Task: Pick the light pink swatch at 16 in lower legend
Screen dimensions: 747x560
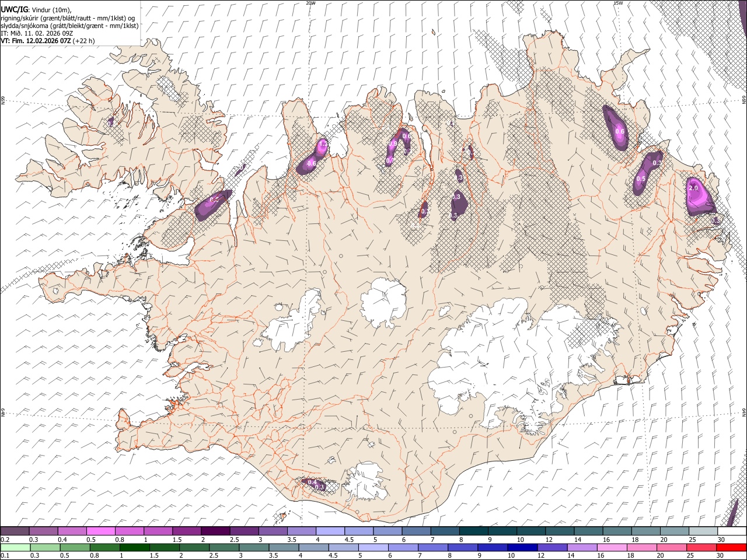Action: pyautogui.click(x=613, y=548)
